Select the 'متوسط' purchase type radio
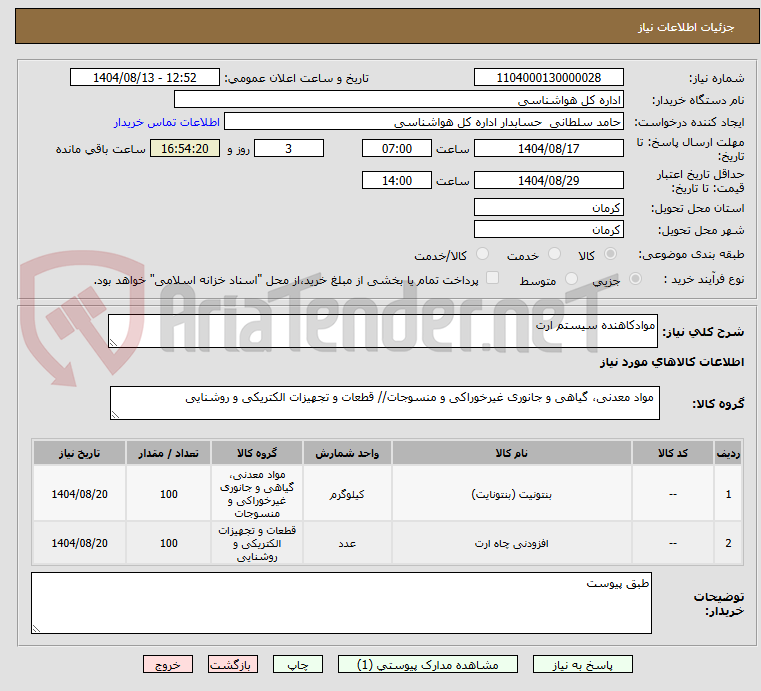This screenshot has width=761, height=691. coord(572,279)
